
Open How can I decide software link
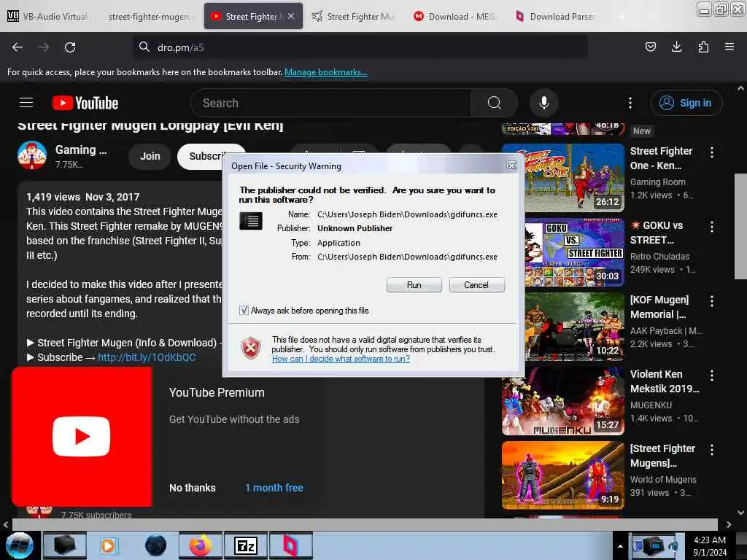[341, 359]
